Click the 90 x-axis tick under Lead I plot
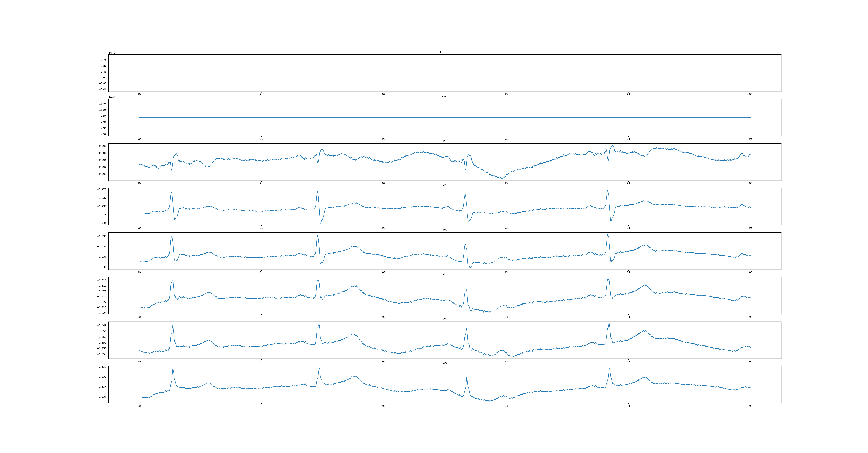Image resolution: width=868 pixels, height=453 pixels. (x=139, y=94)
